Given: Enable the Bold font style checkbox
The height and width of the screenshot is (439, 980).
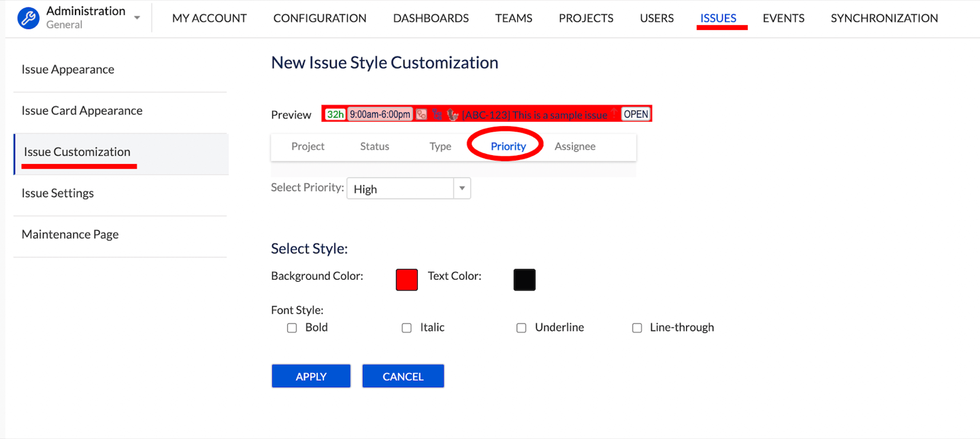Looking at the screenshot, I should pyautogui.click(x=292, y=328).
